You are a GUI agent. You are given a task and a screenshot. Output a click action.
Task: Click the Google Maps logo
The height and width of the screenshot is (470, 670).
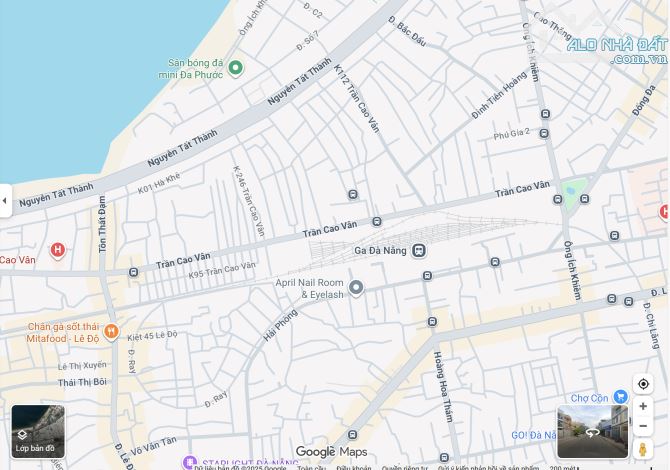pos(331,452)
